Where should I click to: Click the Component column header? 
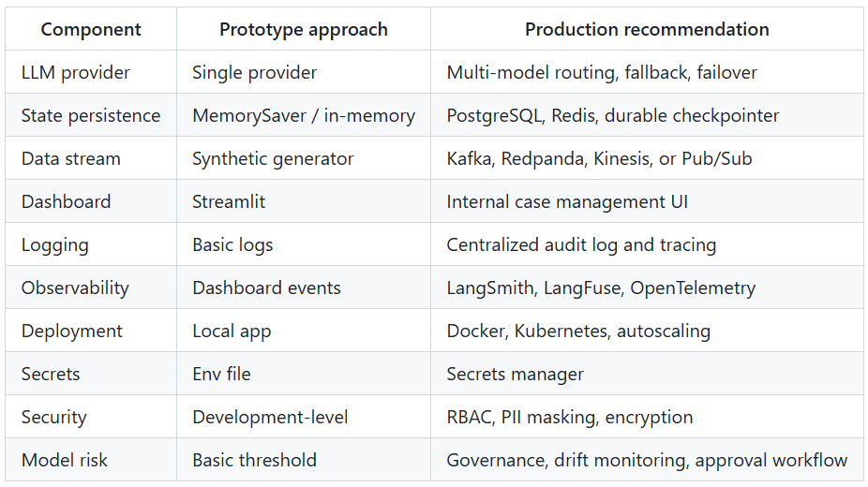tap(91, 29)
